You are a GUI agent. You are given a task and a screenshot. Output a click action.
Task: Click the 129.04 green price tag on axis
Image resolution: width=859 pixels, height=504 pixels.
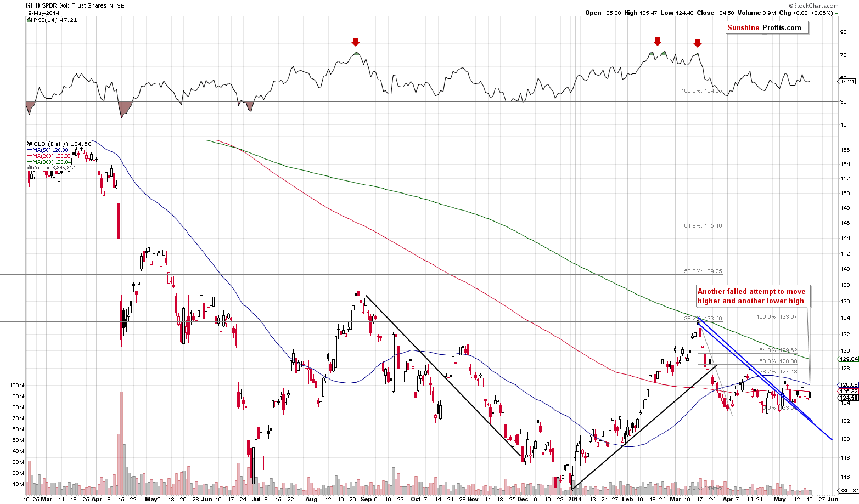[848, 358]
